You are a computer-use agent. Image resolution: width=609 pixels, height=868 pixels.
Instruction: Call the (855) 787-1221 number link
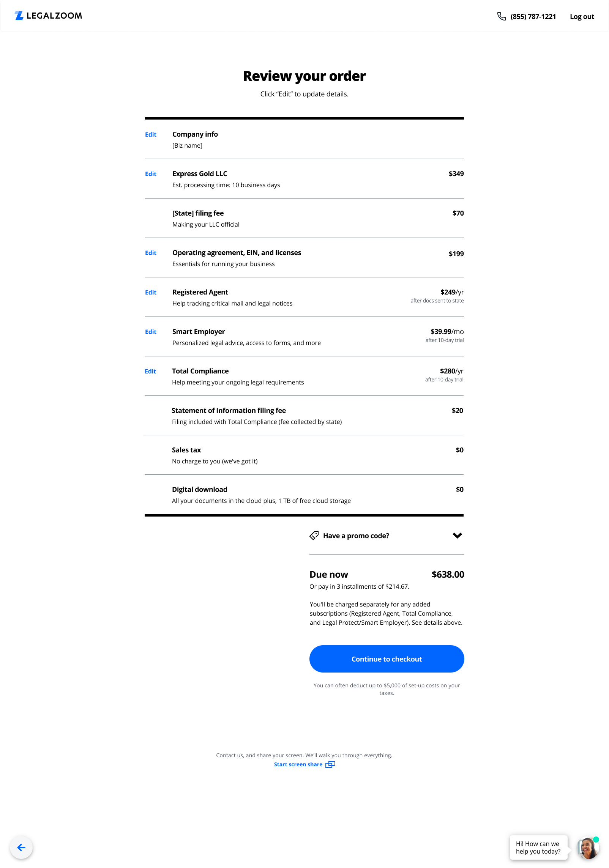533,16
